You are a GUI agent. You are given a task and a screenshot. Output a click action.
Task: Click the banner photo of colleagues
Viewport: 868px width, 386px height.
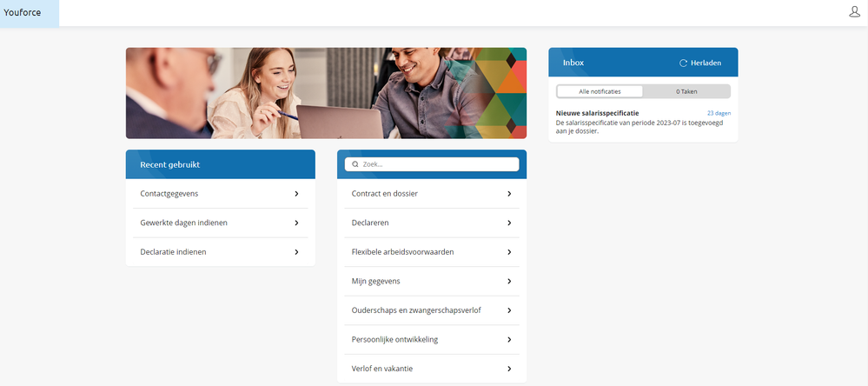tap(326, 93)
